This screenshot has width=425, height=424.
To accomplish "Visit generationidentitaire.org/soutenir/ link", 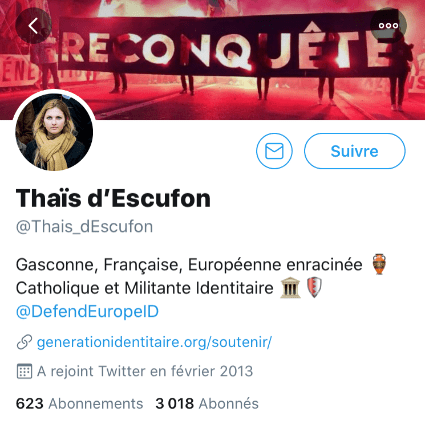I will (154, 342).
